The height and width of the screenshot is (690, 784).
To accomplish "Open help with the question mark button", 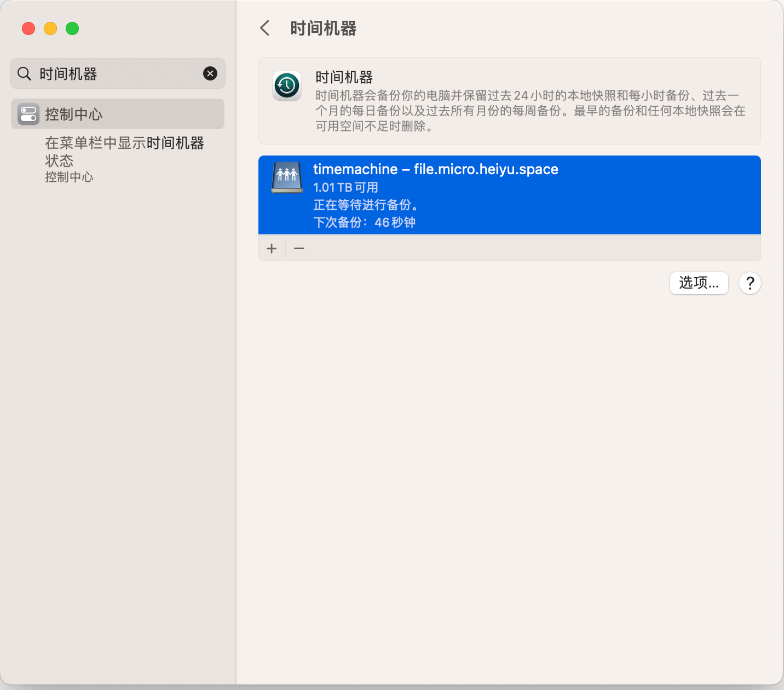I will (x=750, y=283).
